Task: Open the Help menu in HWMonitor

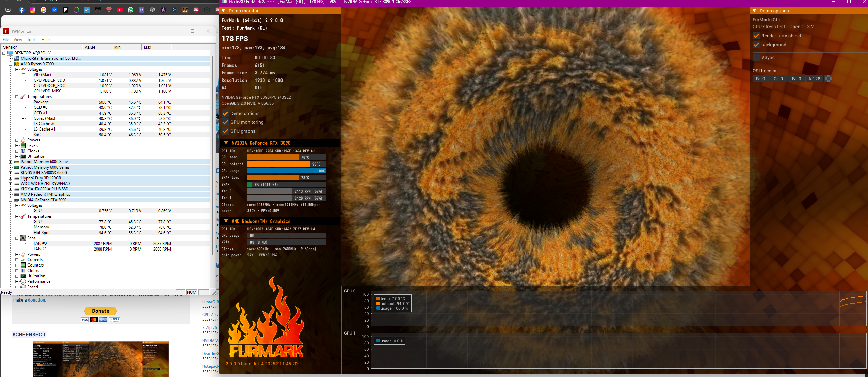Action: (45, 40)
